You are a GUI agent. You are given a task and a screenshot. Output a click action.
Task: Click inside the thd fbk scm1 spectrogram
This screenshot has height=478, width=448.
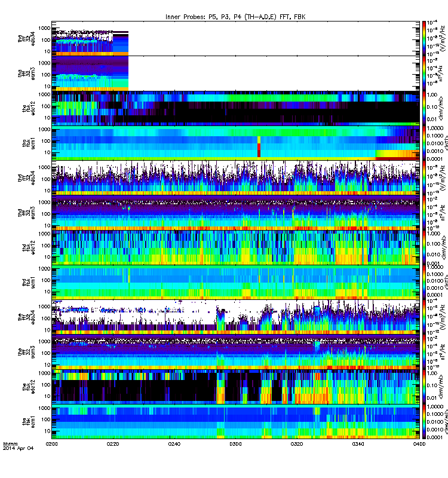(235, 282)
